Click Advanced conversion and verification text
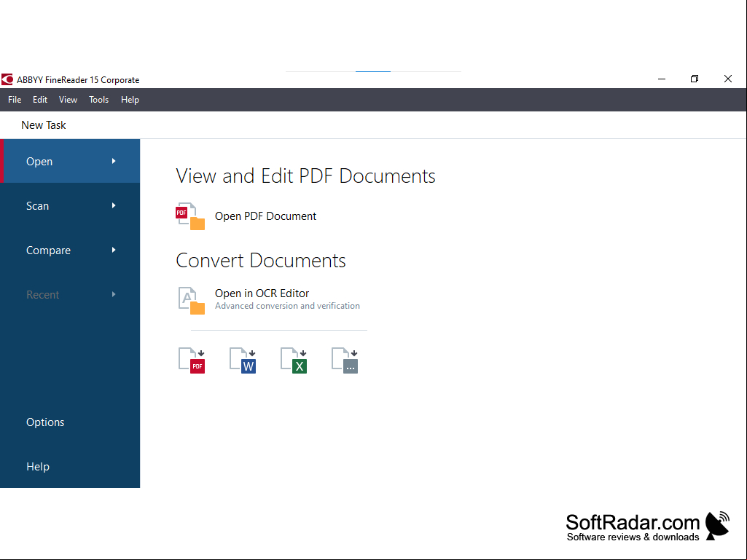The height and width of the screenshot is (560, 747). pos(287,306)
